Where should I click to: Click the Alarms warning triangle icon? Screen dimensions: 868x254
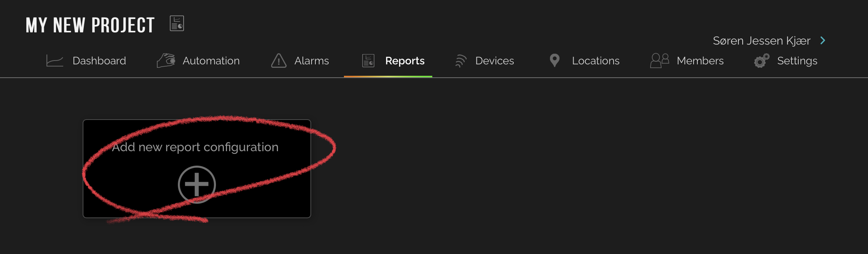[x=279, y=61]
